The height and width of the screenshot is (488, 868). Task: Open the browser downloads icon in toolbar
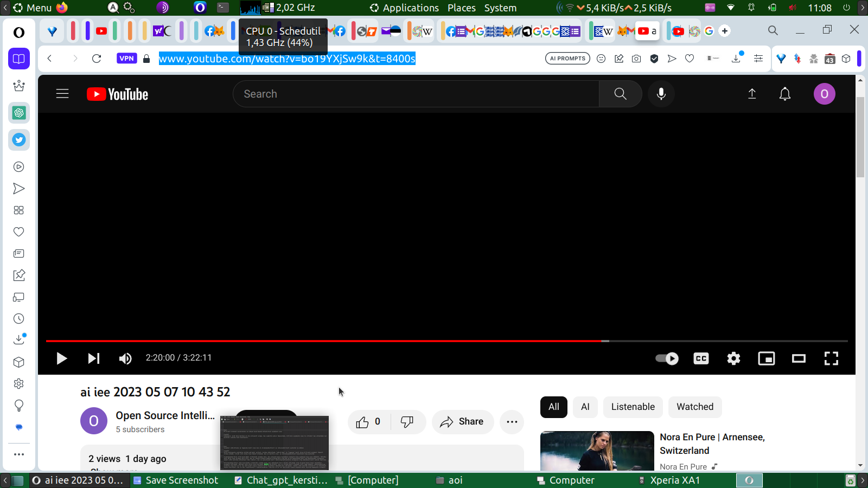[736, 59]
